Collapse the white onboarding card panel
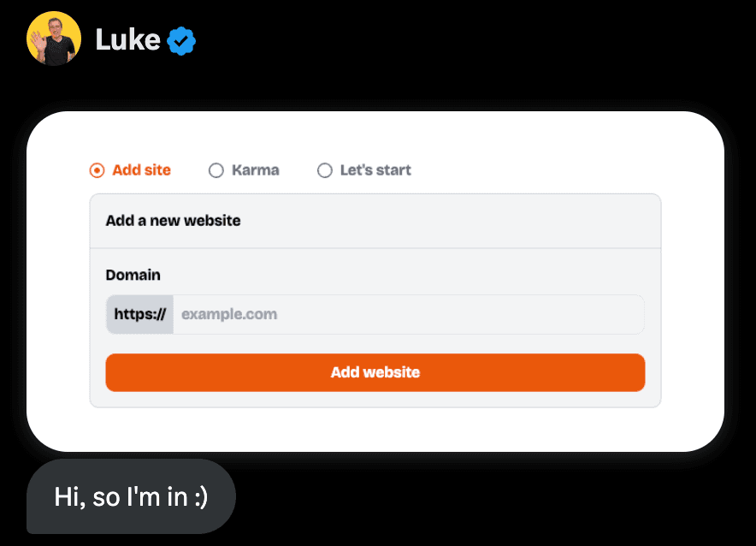Screen dimensions: 756x546 pos(375,281)
